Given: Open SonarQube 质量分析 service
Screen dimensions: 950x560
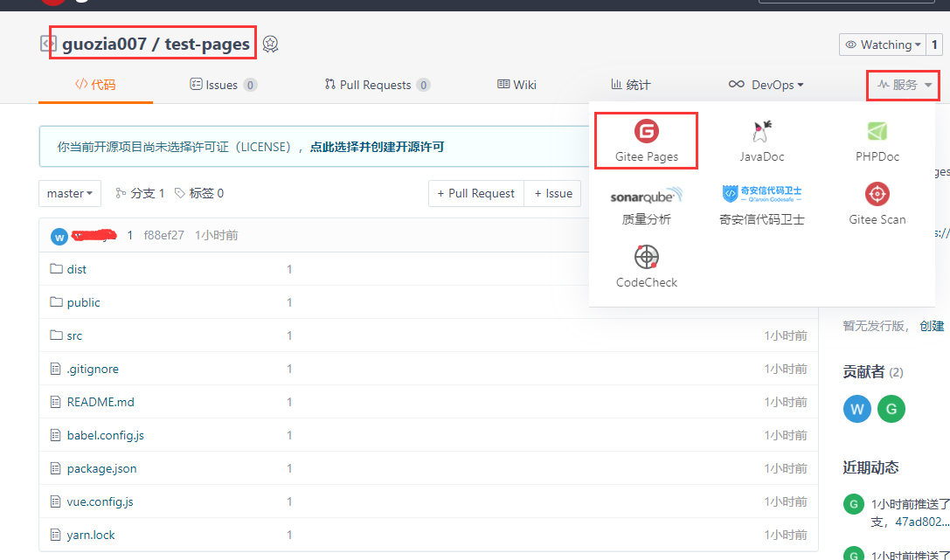Looking at the screenshot, I should [647, 205].
